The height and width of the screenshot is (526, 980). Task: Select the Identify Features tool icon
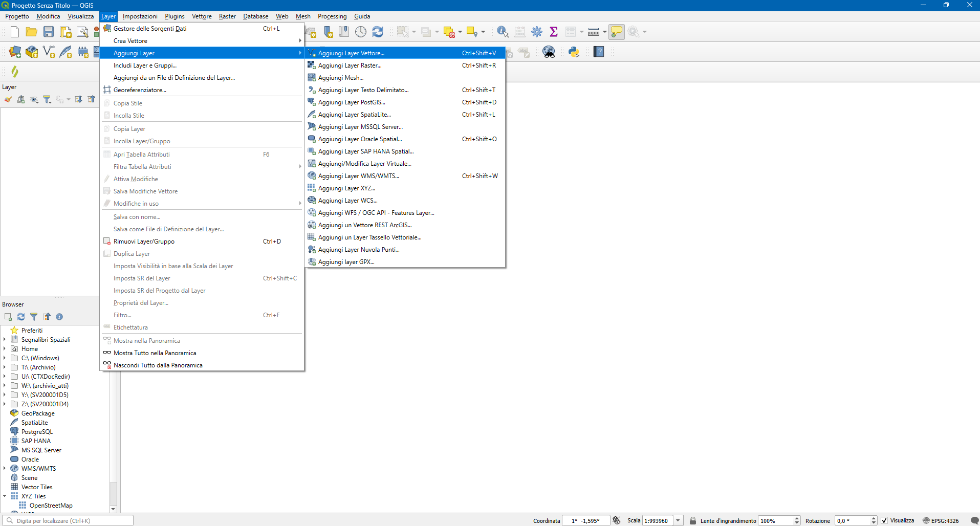point(503,32)
